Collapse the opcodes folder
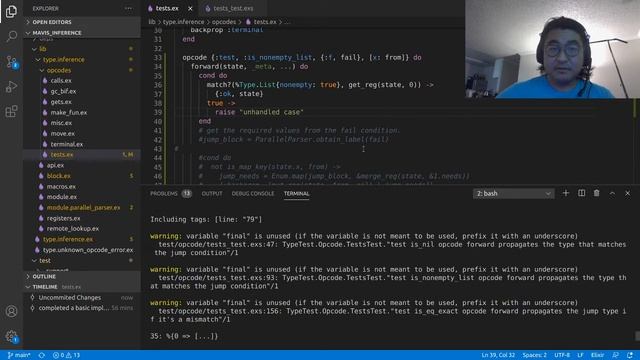The width and height of the screenshot is (640, 360). pos(82,70)
